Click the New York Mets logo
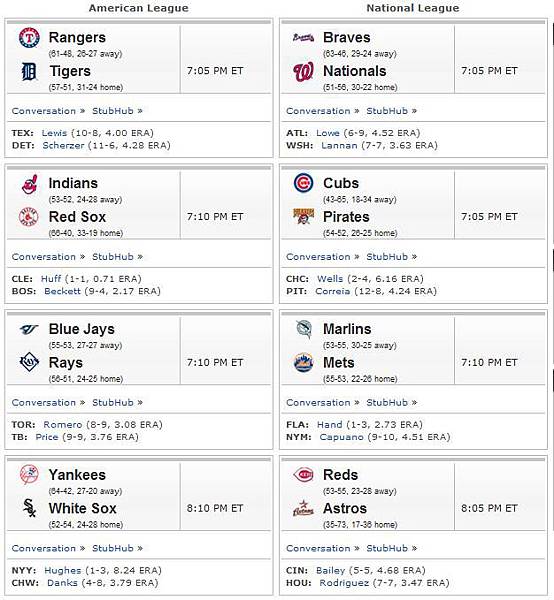554x600 pixels. point(304,362)
